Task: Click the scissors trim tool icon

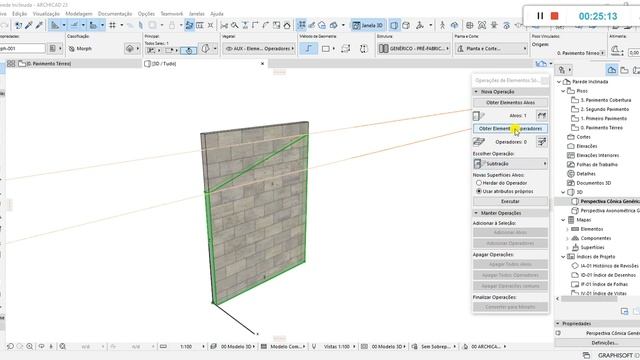Action: click(224, 25)
